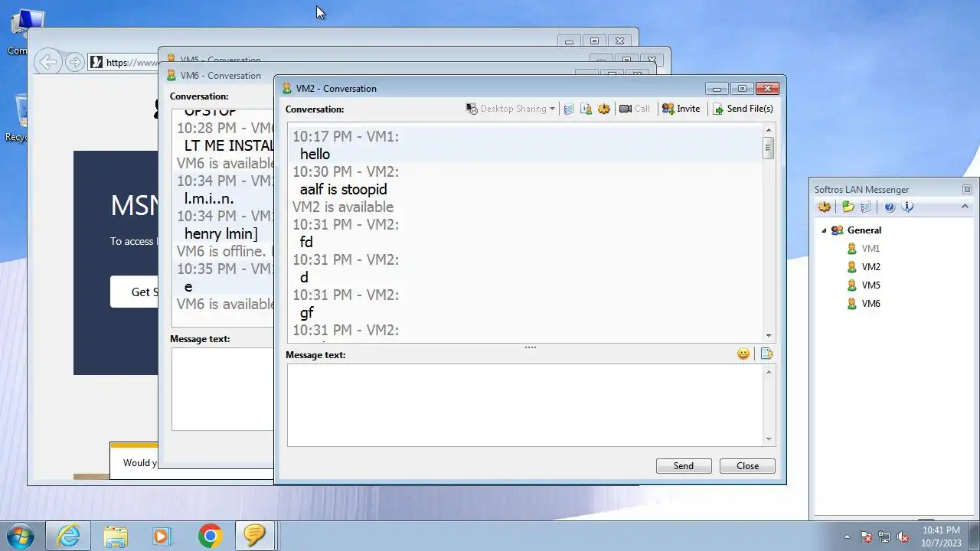This screenshot has height=551, width=980.
Task: Open the blue Help question mark icon
Action: pos(890,207)
